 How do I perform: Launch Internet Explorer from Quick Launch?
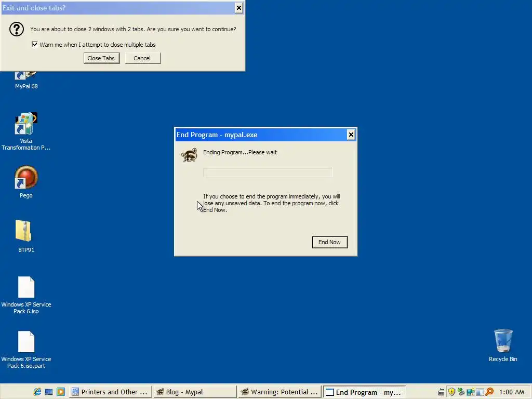(x=37, y=392)
